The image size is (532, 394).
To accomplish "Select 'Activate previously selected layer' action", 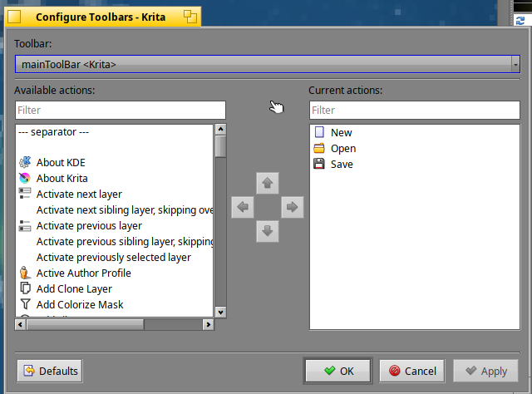I will (x=114, y=257).
